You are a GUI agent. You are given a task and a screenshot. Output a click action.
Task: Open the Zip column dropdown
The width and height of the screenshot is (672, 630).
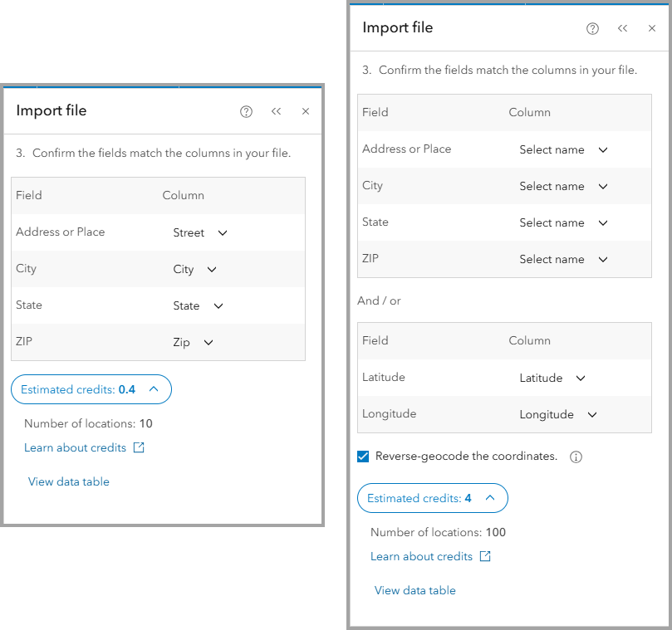point(193,342)
